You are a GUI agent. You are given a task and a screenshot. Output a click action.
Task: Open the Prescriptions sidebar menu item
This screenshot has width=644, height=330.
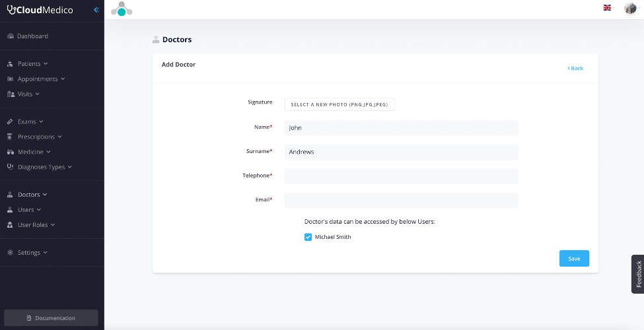point(36,137)
